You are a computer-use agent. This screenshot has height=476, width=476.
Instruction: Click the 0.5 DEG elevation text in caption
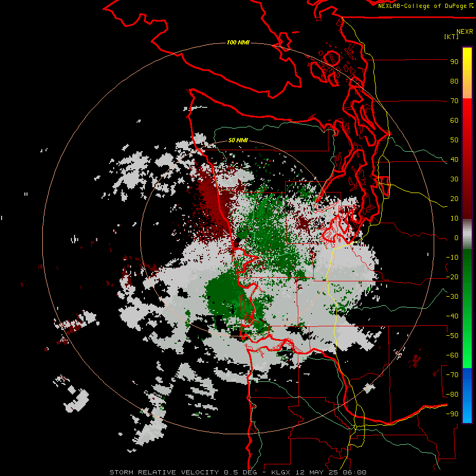[240, 472]
